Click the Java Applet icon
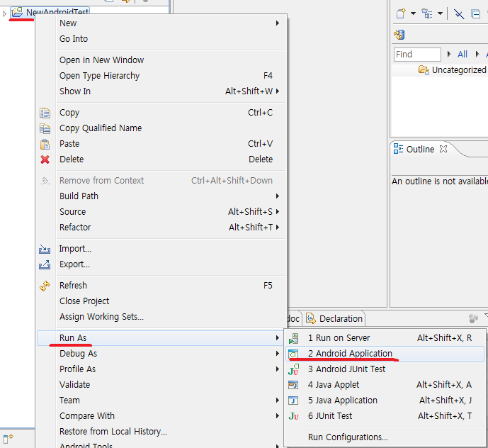The image size is (488, 448). click(293, 385)
